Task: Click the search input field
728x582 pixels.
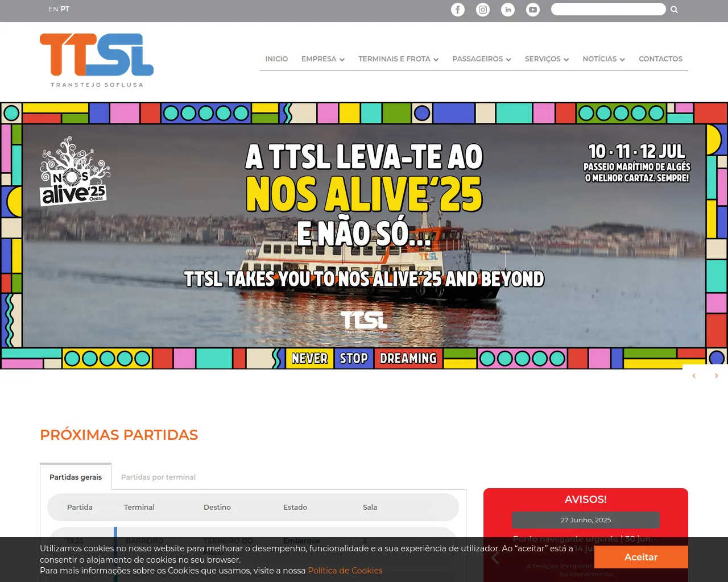Action: [608, 9]
